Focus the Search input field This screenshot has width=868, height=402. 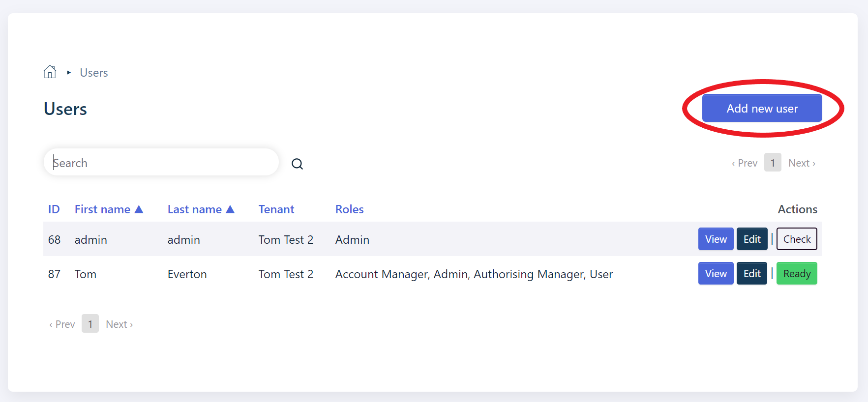(x=161, y=163)
